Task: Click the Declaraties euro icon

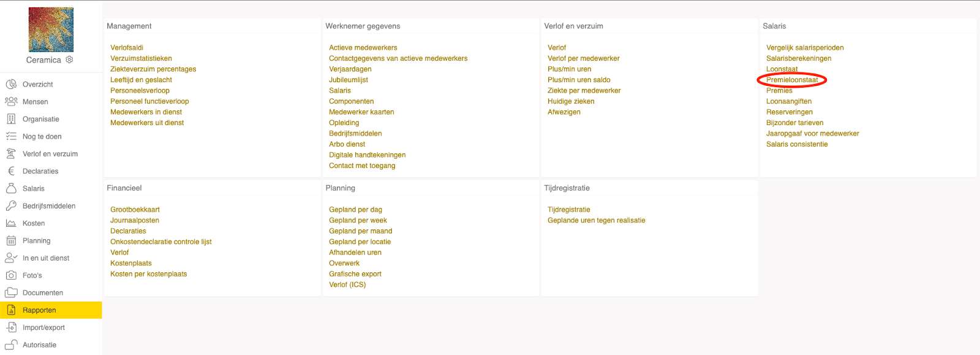Action: [x=11, y=171]
